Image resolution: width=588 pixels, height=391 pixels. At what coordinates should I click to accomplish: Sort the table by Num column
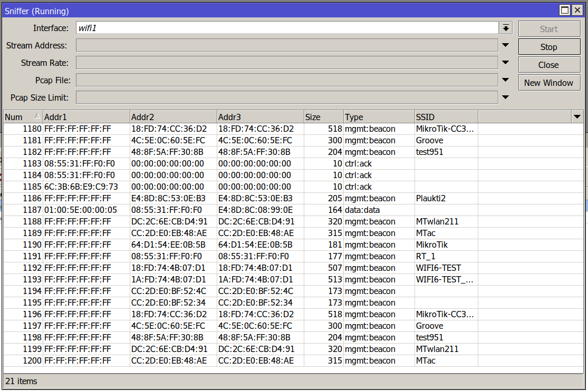[21, 117]
